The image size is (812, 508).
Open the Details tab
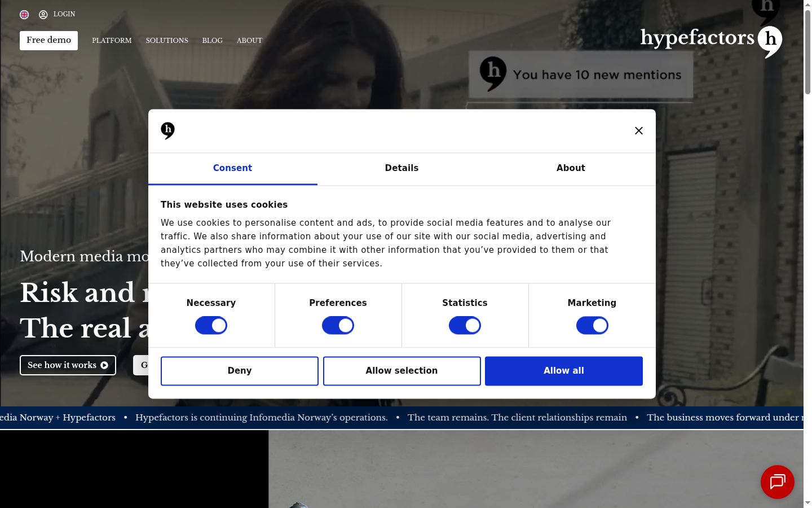[401, 168]
